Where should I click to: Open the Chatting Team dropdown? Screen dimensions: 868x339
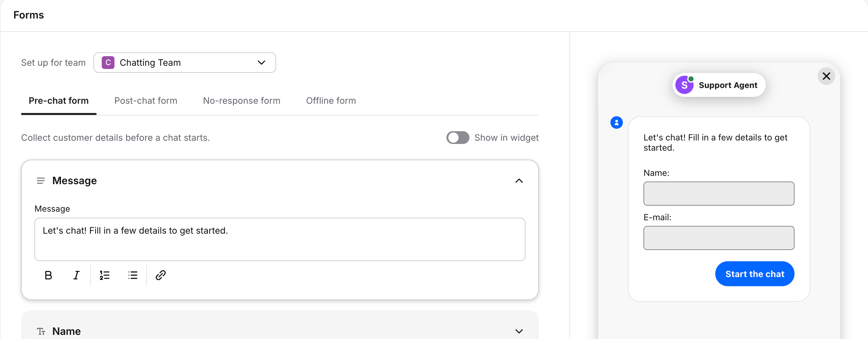(185, 62)
